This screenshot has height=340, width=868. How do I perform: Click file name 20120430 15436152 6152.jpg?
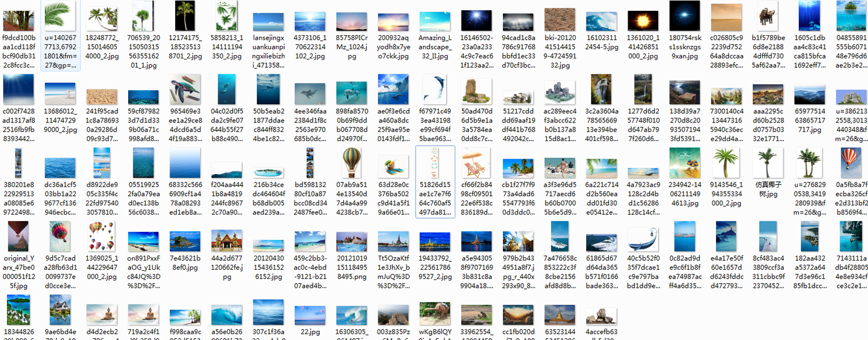coord(268,267)
